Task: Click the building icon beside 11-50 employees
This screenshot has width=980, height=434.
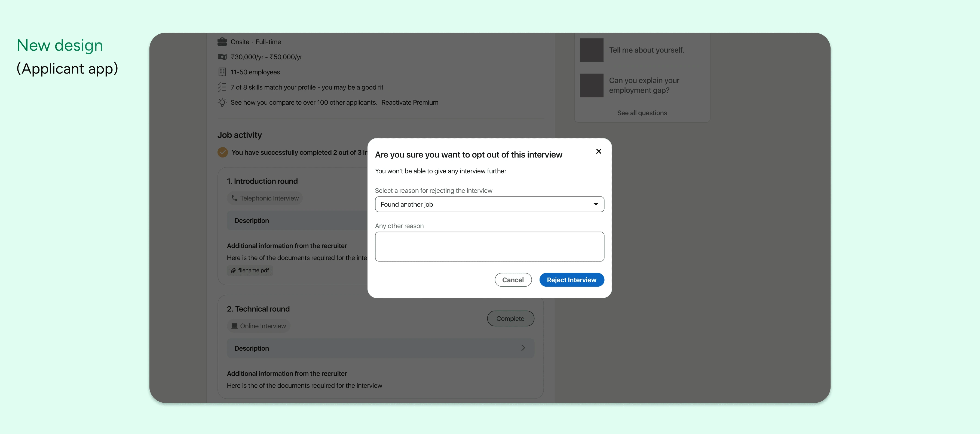Action: coord(222,72)
